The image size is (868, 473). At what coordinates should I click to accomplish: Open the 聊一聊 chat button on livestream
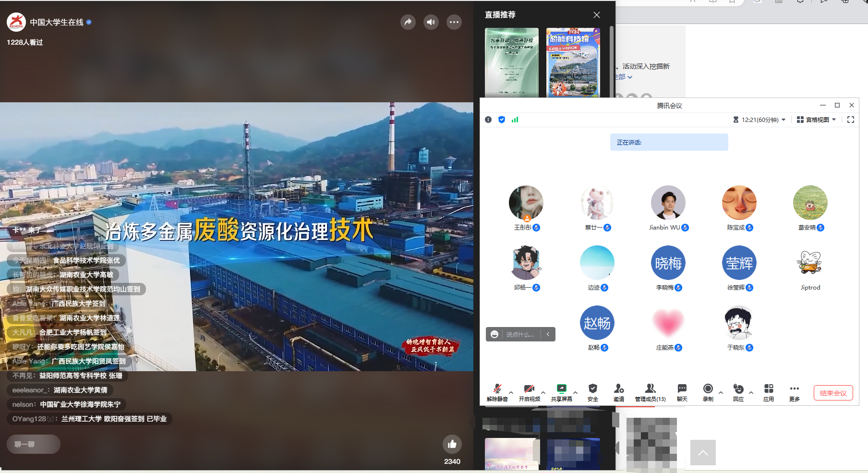point(33,444)
